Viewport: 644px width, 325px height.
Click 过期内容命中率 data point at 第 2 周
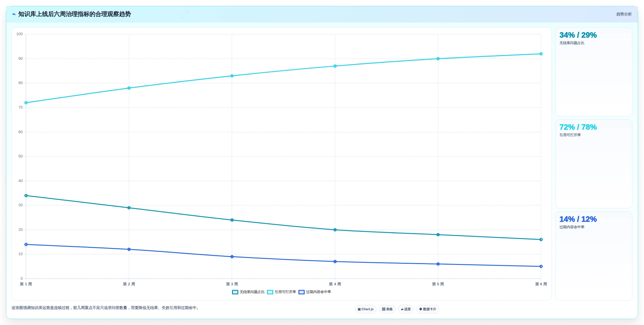pos(129,250)
